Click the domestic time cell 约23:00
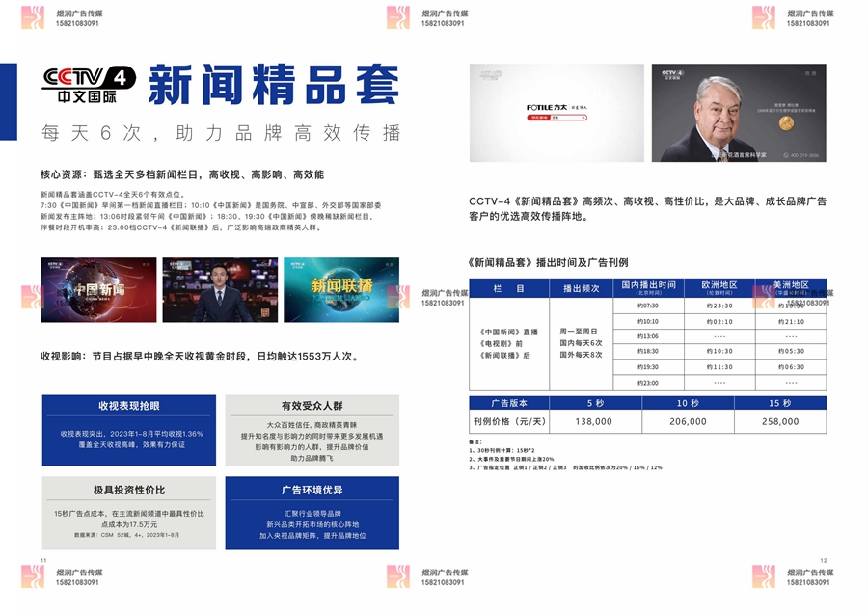The image size is (868, 613). coord(648,383)
